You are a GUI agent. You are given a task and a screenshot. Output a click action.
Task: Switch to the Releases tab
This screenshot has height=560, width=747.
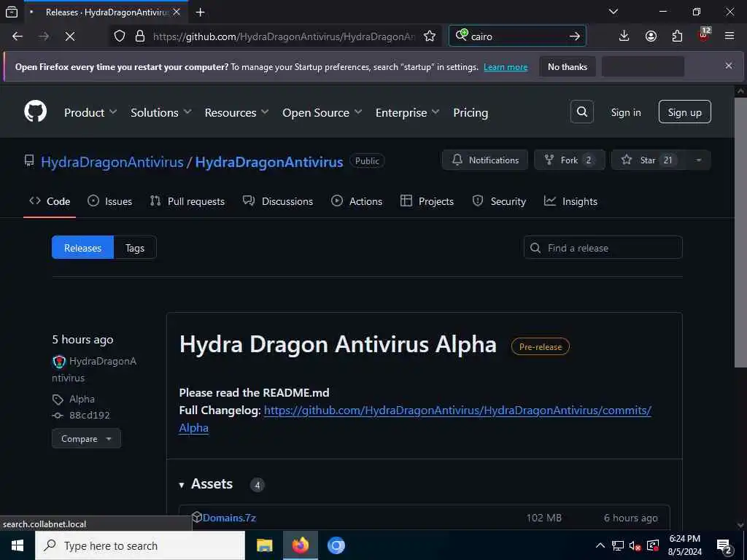(x=83, y=248)
